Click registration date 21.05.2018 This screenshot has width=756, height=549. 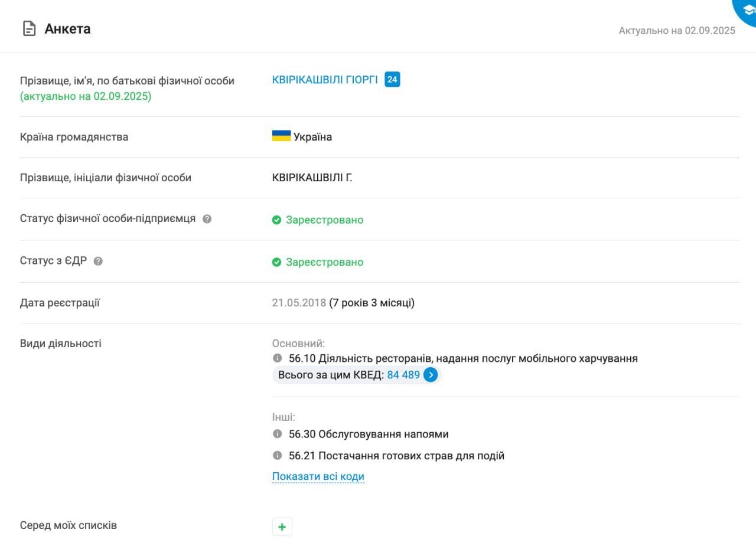tap(299, 303)
